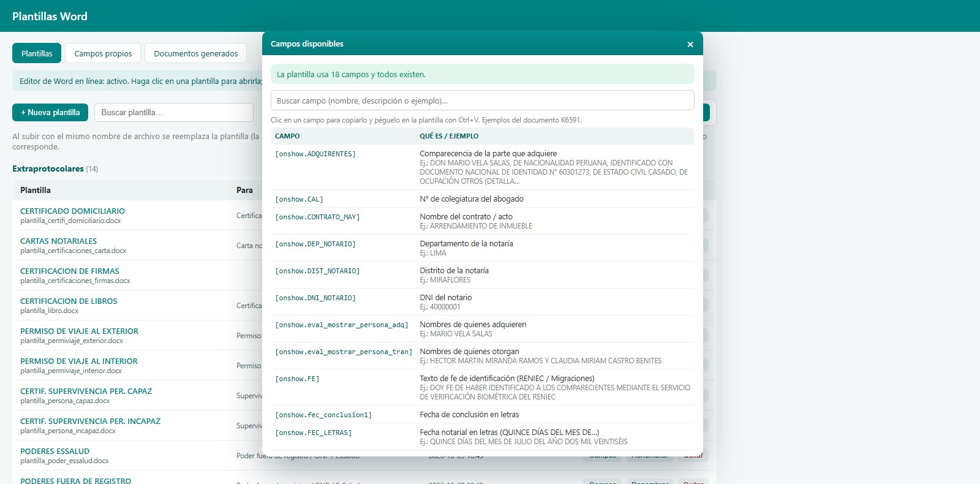Copy the [onshow.FEC_LETRAS] field
The width and height of the screenshot is (980, 484).
[x=314, y=433]
